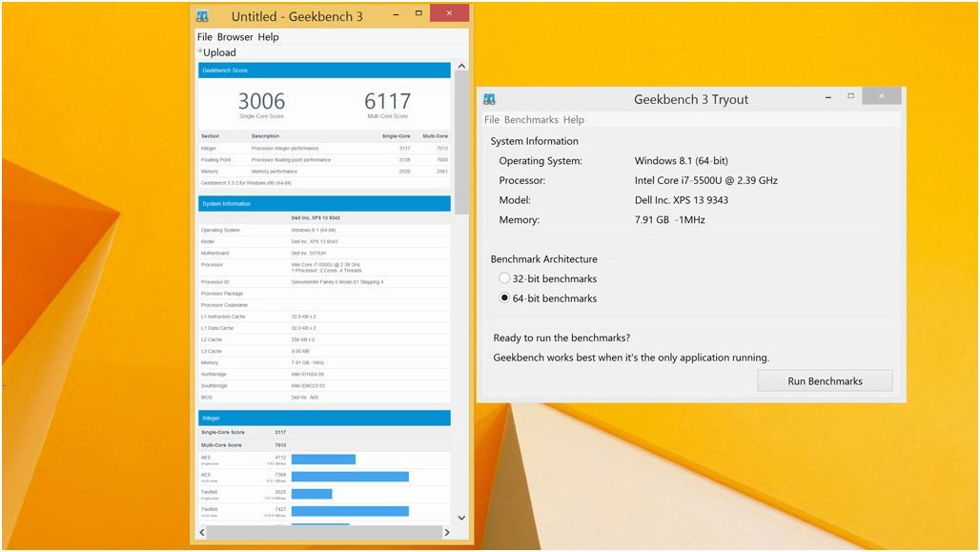Click the Geekbench 3 Tryout window app icon

[490, 99]
